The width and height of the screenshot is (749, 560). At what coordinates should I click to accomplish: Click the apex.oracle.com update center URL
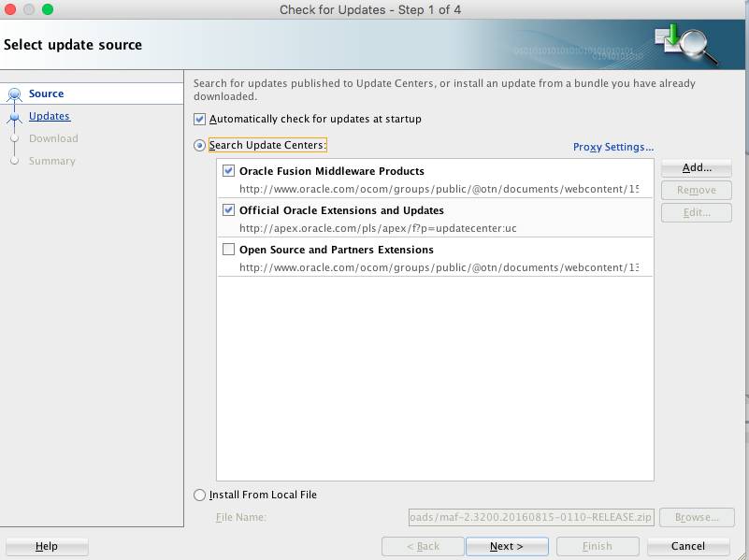tap(378, 228)
